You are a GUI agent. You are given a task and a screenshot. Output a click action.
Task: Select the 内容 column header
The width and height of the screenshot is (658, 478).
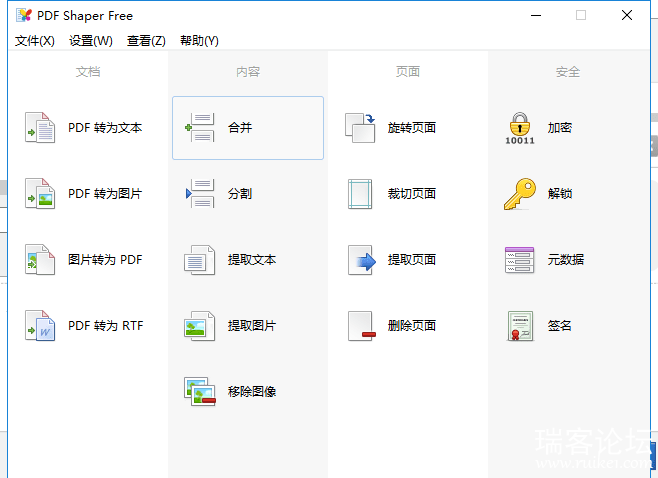click(x=248, y=72)
